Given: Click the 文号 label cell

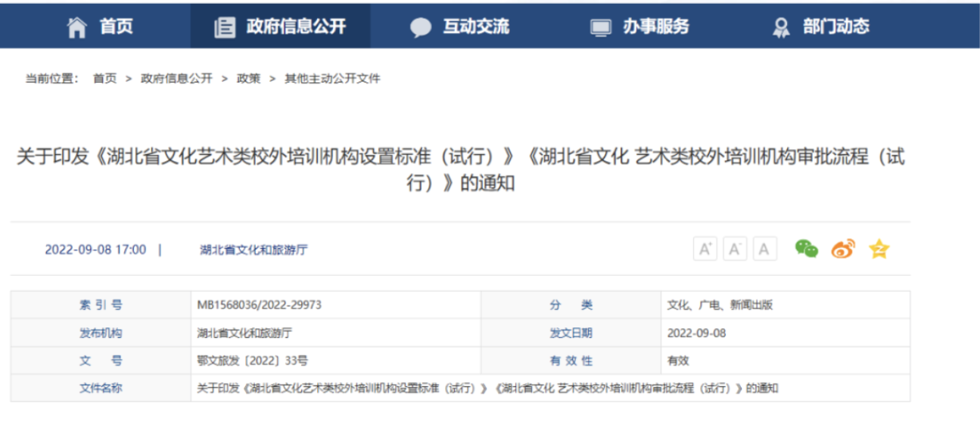Looking at the screenshot, I should pyautogui.click(x=101, y=361).
